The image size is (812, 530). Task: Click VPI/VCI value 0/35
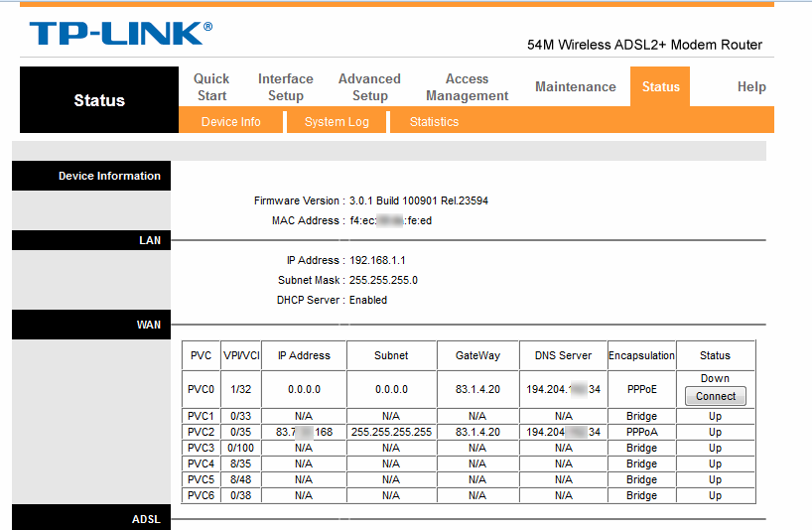[x=241, y=432]
